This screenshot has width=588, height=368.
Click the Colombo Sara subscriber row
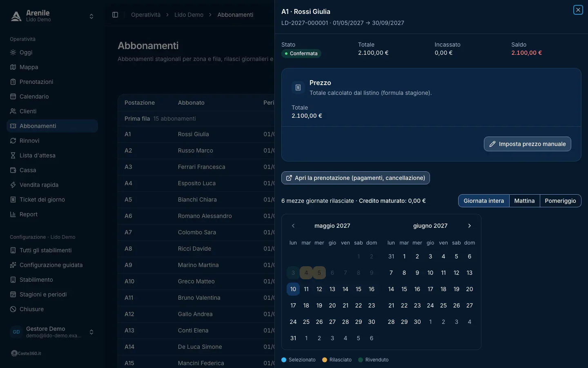pos(196,232)
